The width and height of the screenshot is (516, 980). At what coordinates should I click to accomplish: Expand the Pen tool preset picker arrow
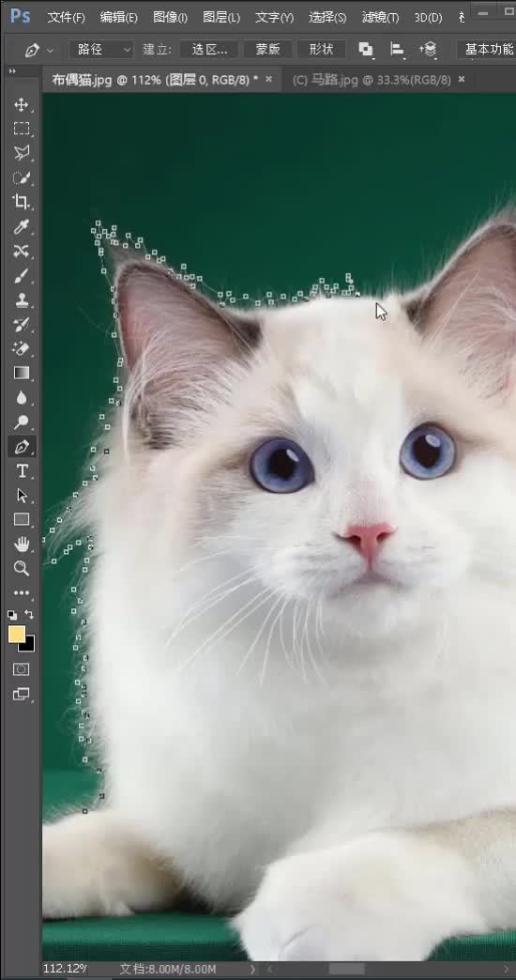click(x=50, y=50)
